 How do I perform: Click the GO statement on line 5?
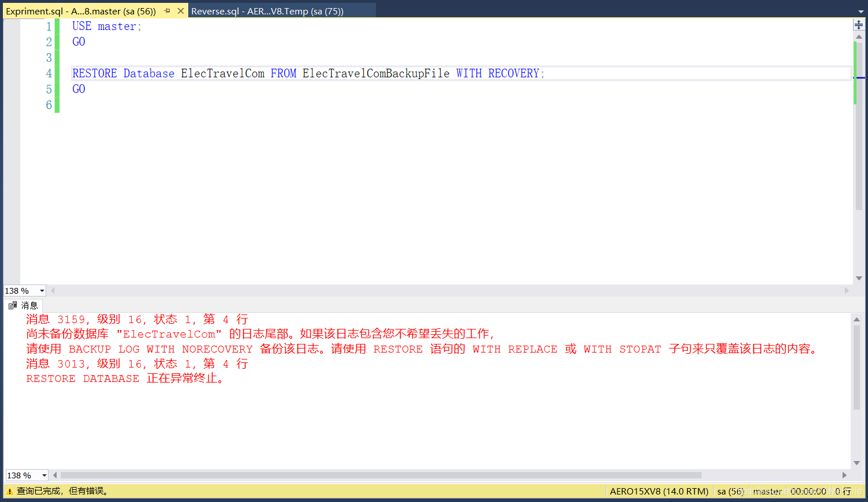click(79, 89)
